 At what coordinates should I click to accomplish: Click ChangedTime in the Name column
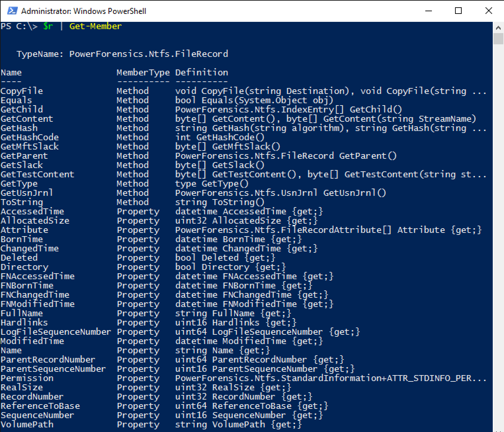[30, 248]
